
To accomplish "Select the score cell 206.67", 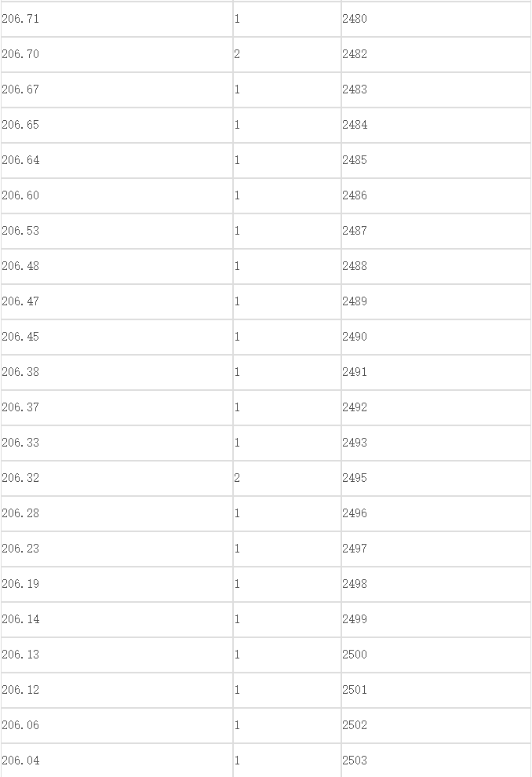I will click(x=117, y=89).
